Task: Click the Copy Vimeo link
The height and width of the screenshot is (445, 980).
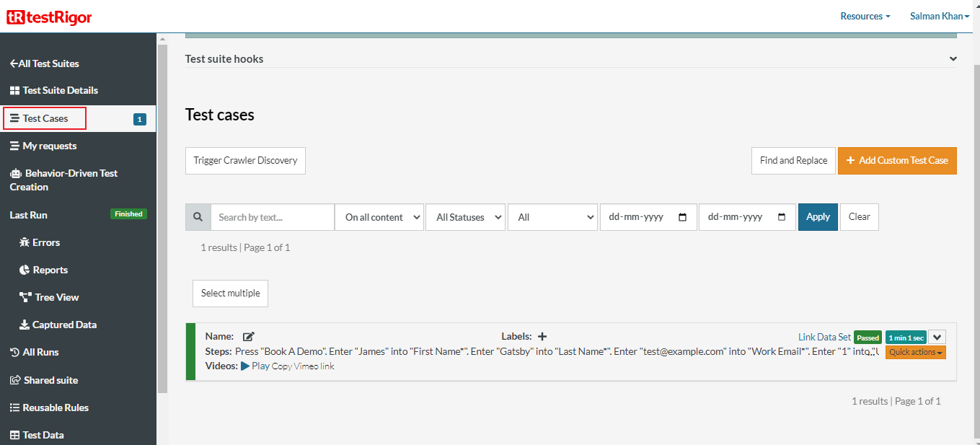Action: tap(303, 366)
